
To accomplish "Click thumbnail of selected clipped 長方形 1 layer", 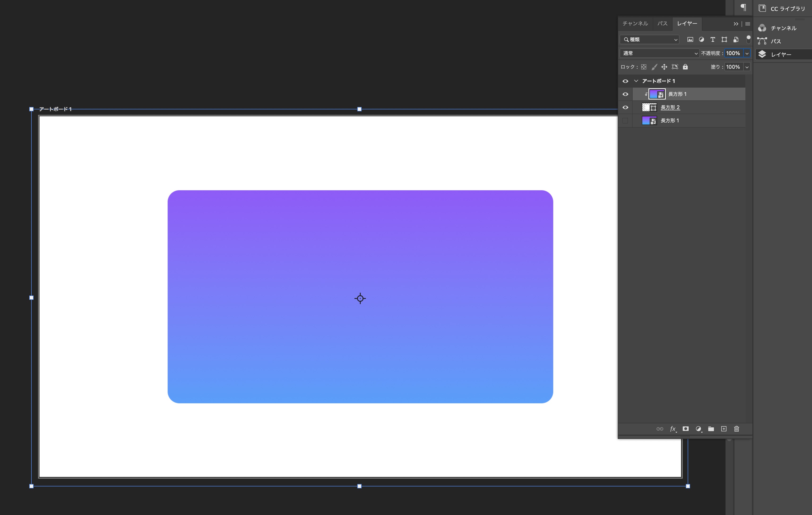I will [657, 94].
